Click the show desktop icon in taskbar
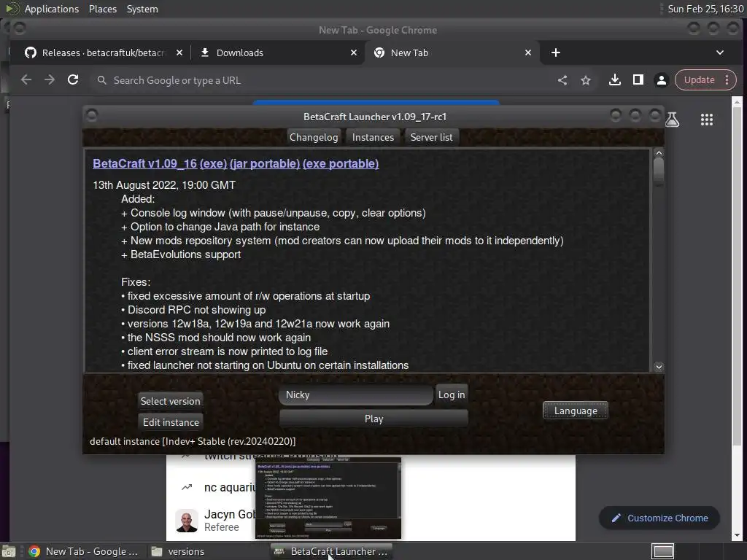 click(9, 551)
